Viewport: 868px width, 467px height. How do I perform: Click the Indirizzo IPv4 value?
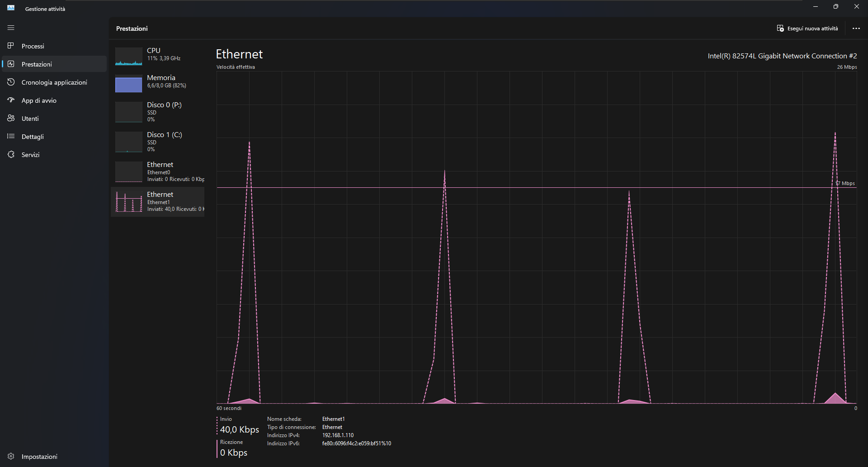(338, 435)
